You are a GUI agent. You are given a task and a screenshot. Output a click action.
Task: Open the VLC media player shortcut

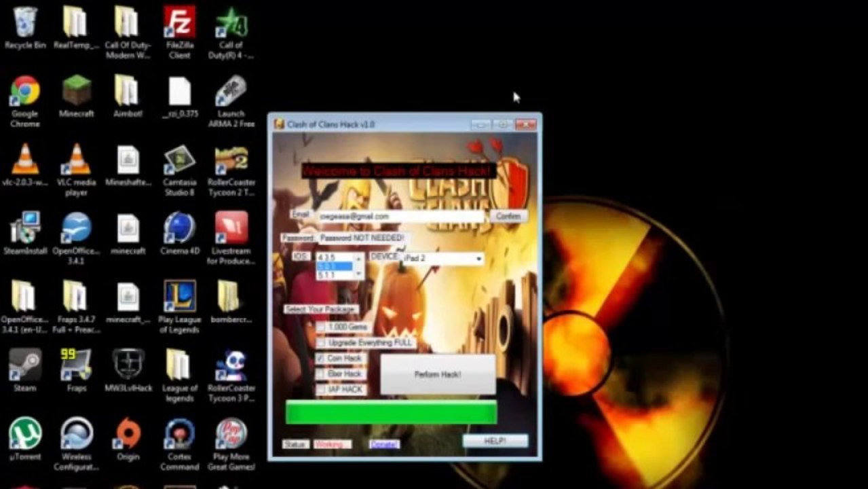click(x=76, y=170)
